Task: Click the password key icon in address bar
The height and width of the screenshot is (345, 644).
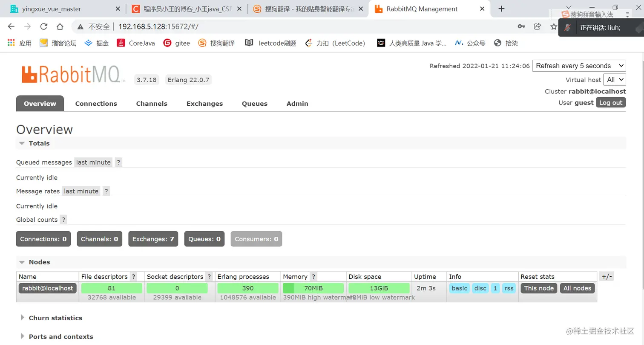Action: 521,26
